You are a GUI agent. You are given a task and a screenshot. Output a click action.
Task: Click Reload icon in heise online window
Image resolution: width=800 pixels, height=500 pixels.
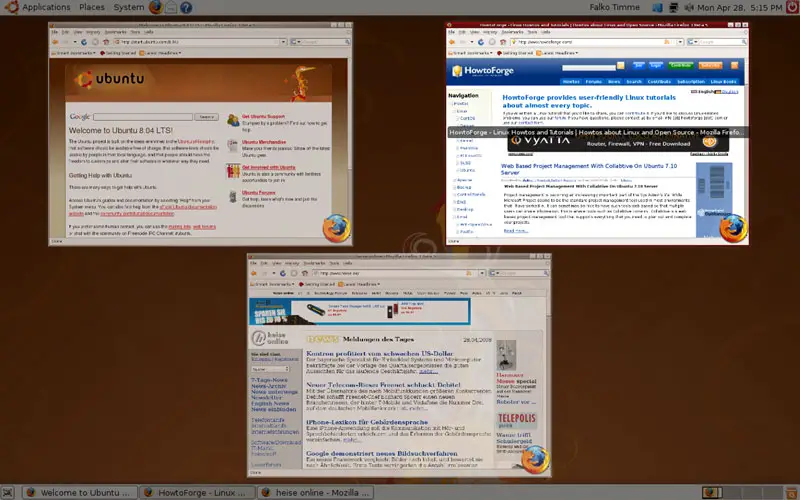tap(283, 273)
